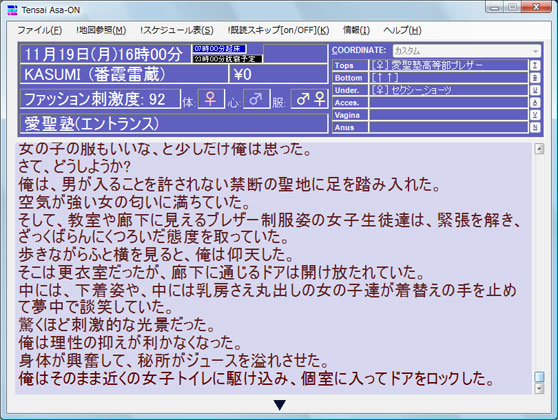Viewport: 558px width, 420px height.
Task: Open the 地図参照(M) map reference
Action: (101, 30)
